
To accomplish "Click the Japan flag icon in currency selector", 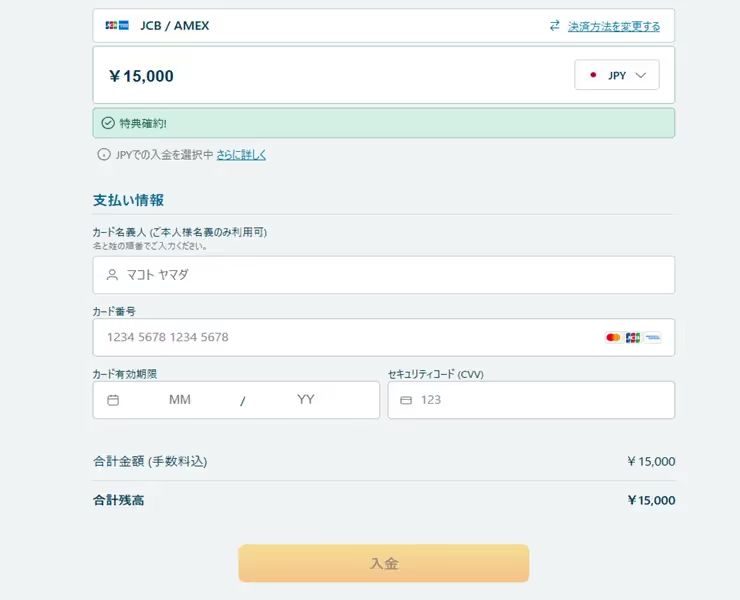I will pyautogui.click(x=593, y=75).
